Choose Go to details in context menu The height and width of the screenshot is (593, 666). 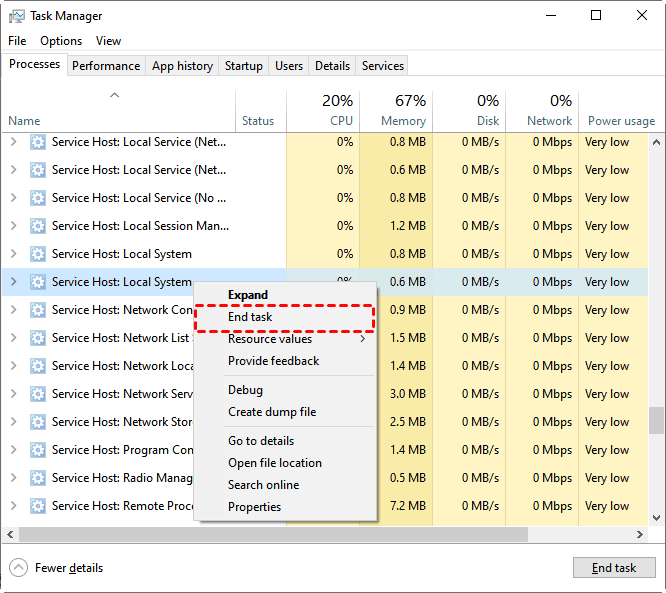tap(261, 441)
